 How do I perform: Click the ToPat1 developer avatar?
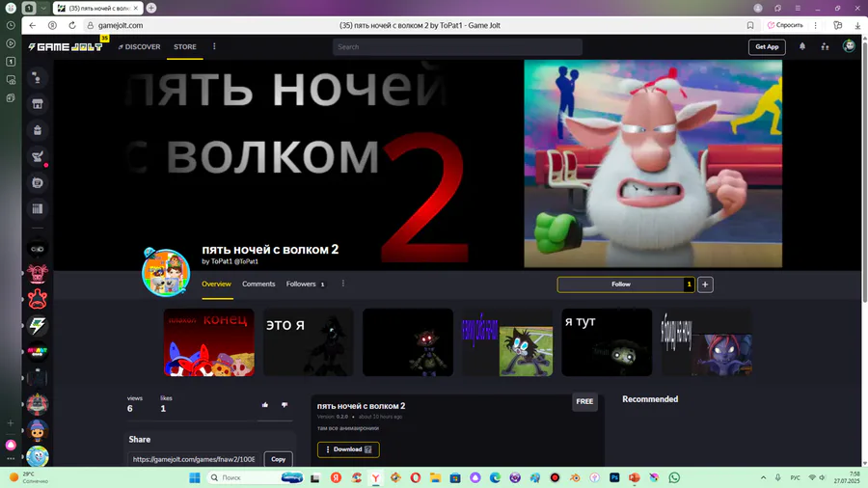166,272
